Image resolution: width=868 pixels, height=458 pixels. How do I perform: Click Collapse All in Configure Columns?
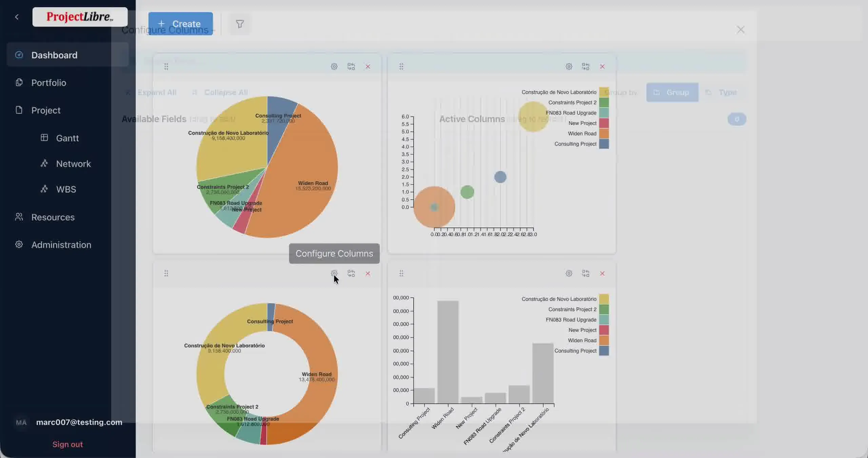pyautogui.click(x=220, y=92)
